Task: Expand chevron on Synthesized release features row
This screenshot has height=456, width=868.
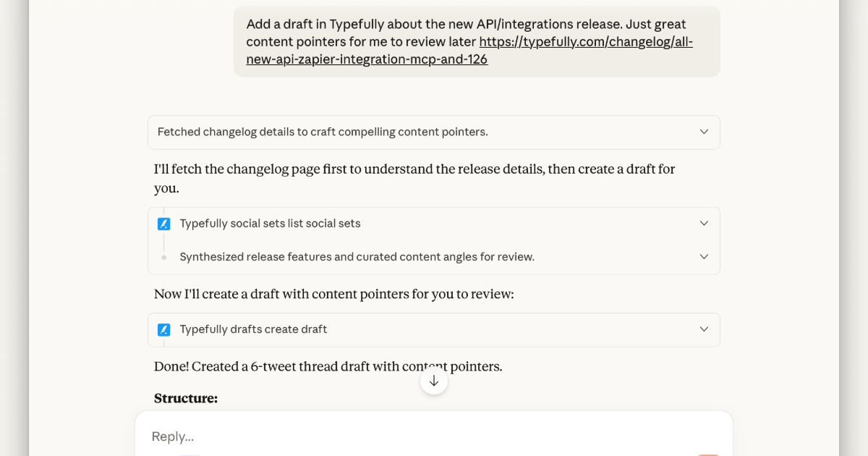Action: point(704,257)
